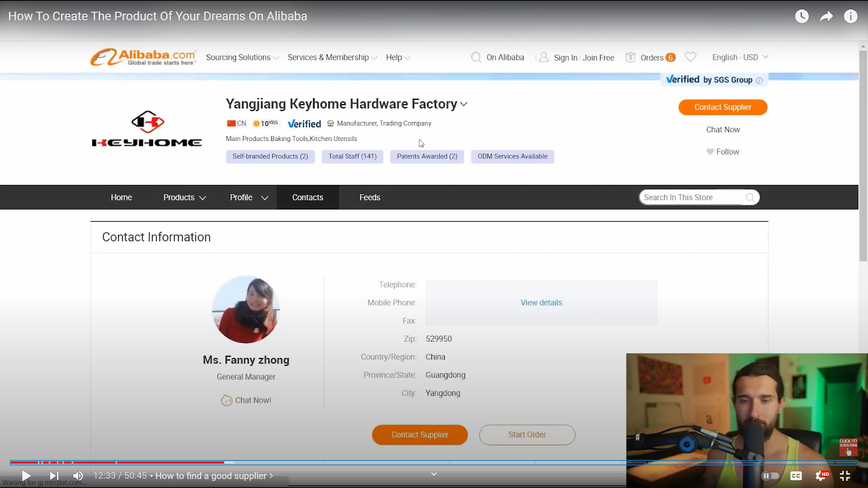The image size is (868, 488).
Task: Click the video title text
Action: pyautogui.click(x=158, y=16)
